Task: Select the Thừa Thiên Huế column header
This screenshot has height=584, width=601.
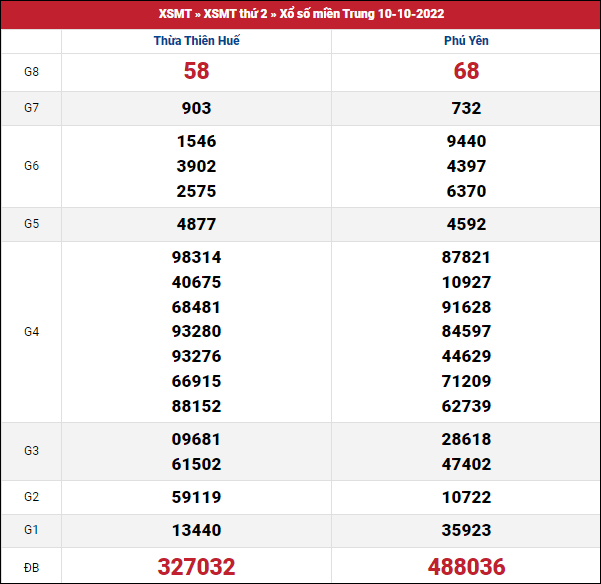Action: [x=197, y=41]
